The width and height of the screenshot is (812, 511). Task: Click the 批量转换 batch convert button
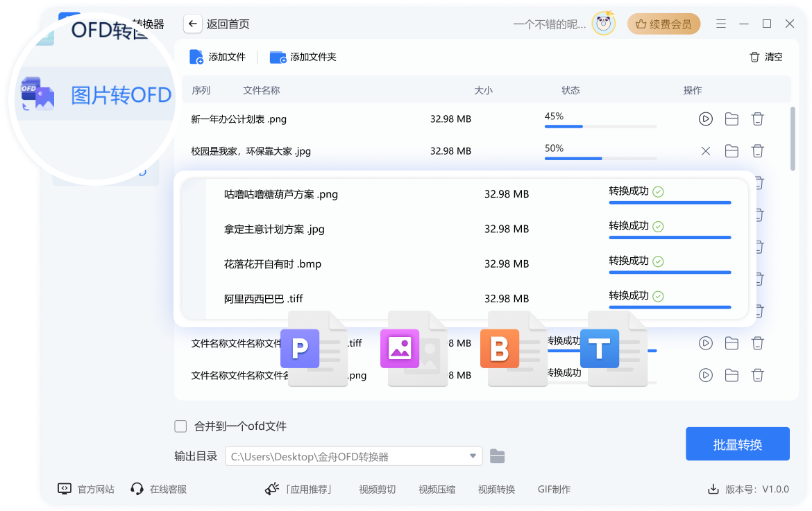click(x=738, y=444)
